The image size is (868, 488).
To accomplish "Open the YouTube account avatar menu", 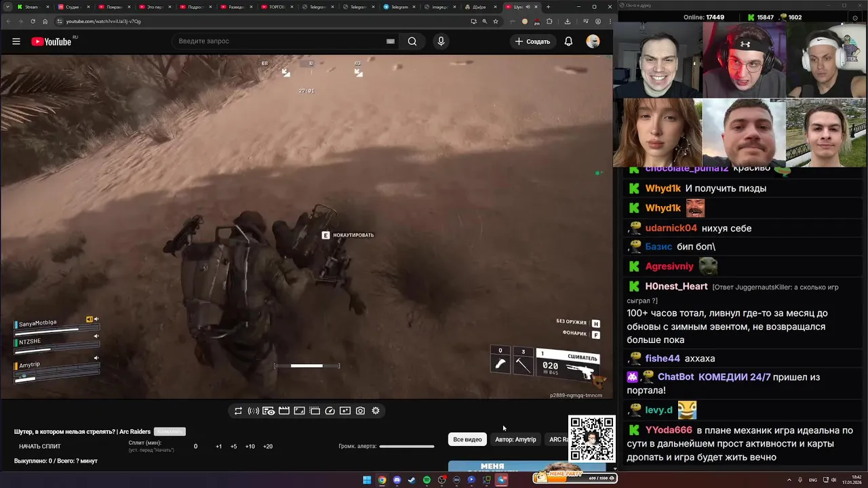I will 593,41.
